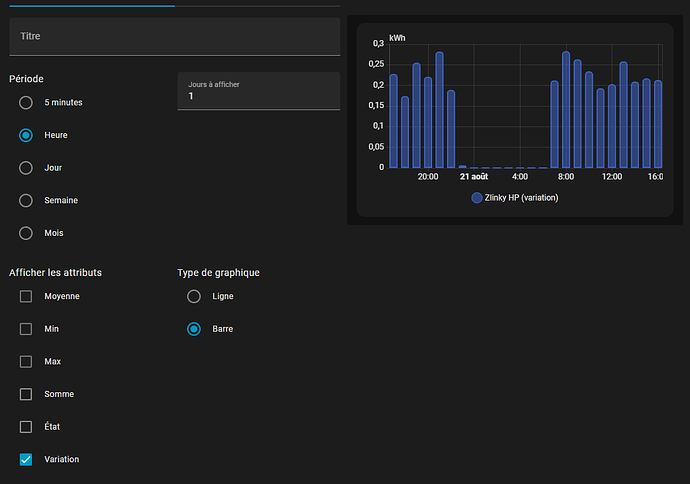Click the Titre input field
This screenshot has height=484, width=690.
tap(174, 36)
